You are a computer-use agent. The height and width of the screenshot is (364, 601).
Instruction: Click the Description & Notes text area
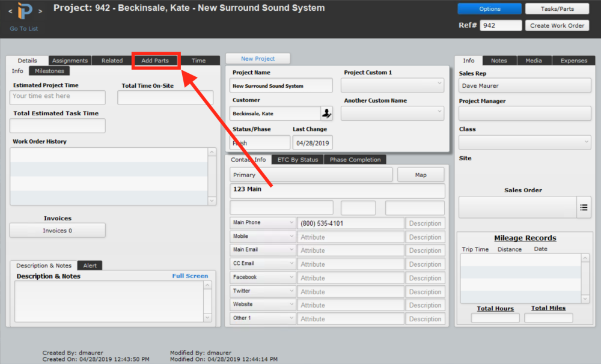tap(109, 302)
